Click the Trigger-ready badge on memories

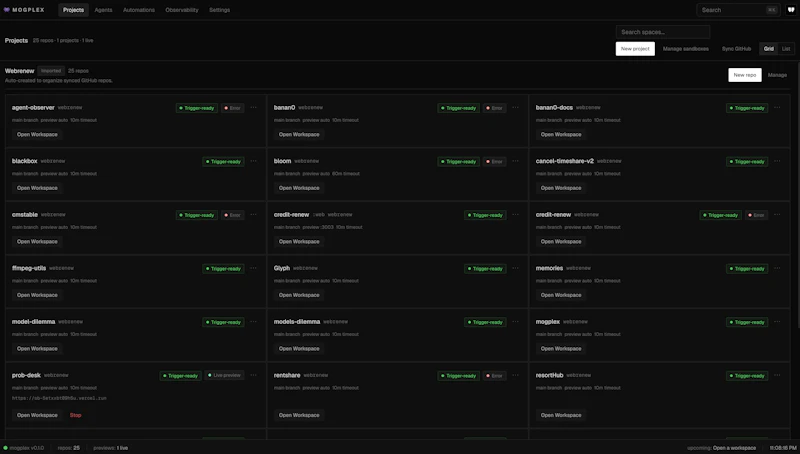747,269
